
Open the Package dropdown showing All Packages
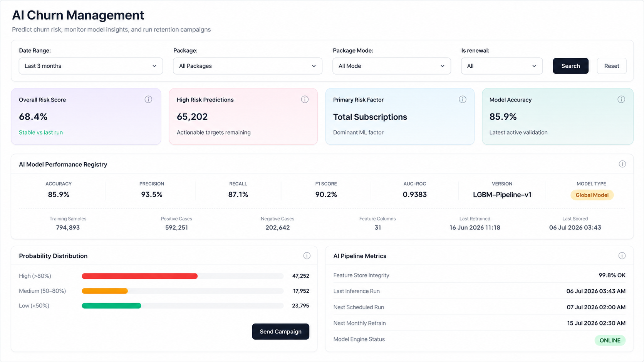(x=248, y=66)
